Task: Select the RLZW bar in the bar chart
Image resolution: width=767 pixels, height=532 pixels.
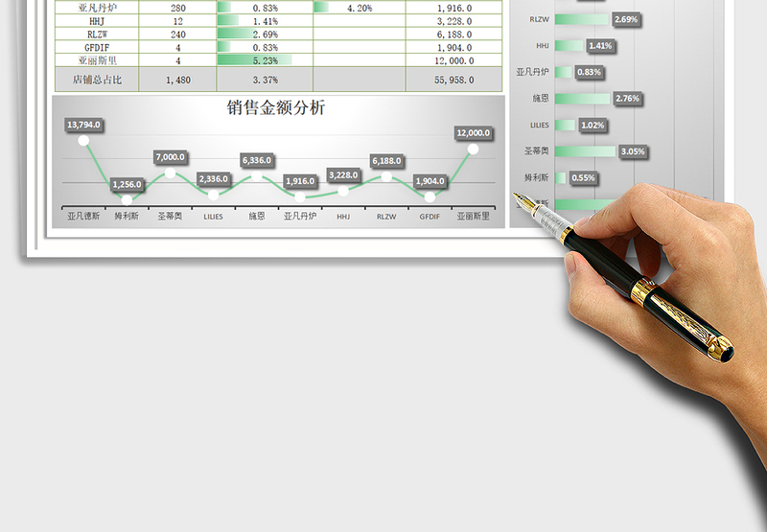Action: (x=582, y=19)
